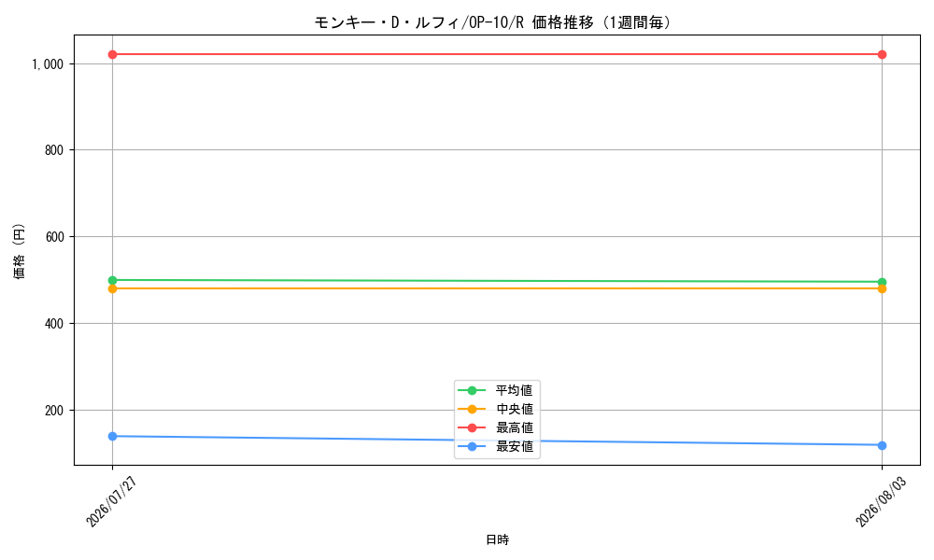
Task: Click the blue 最安値 data point at 2026/08/03
Action: point(883,445)
